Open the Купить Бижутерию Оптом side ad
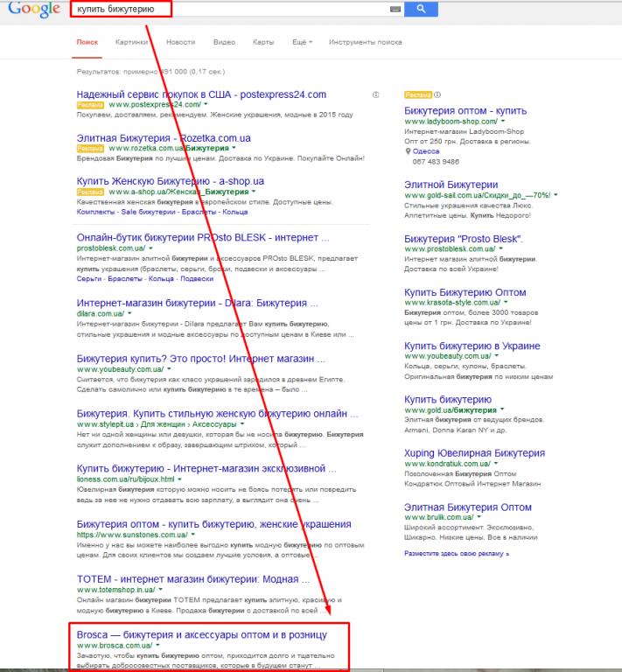Screen dimensions: 622x672 [x=465, y=292]
